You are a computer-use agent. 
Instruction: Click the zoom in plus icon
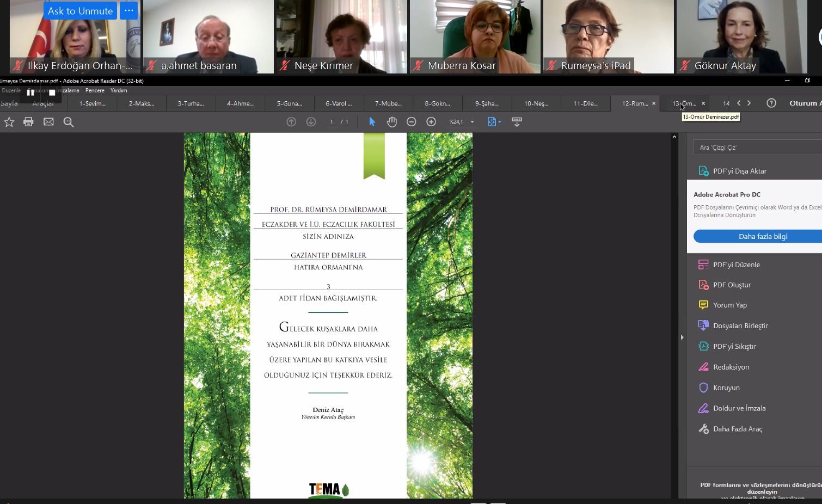click(431, 122)
